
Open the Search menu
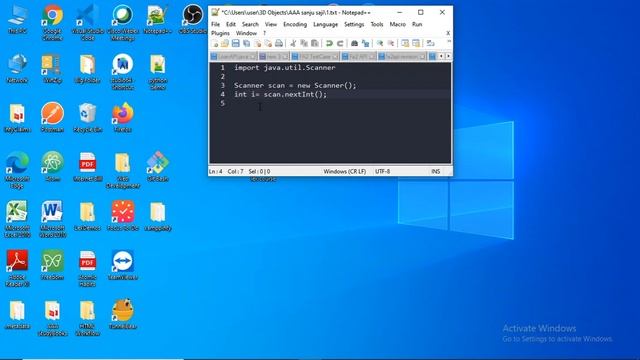tap(250, 24)
